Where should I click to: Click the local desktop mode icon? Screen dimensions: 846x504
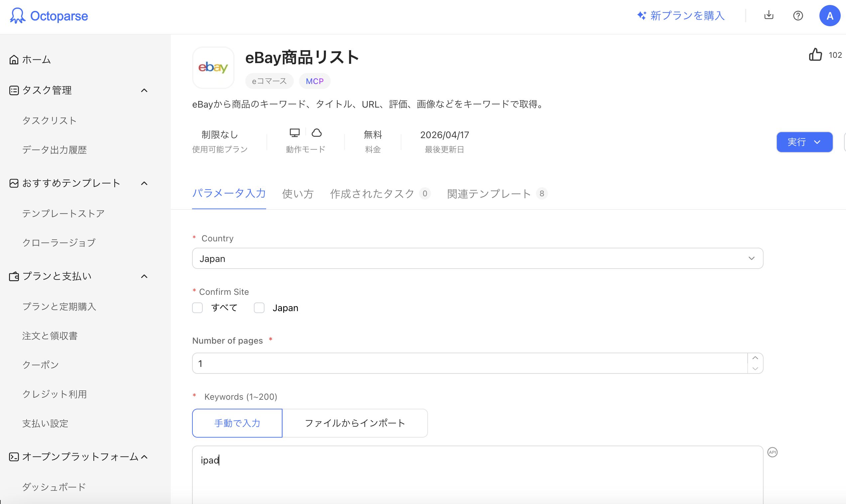coord(294,133)
